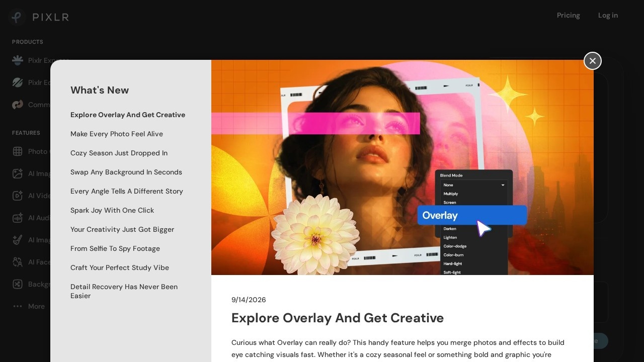The width and height of the screenshot is (644, 362).
Task: View 'Cozy Season Just Dropped In' update
Action: coord(119,153)
